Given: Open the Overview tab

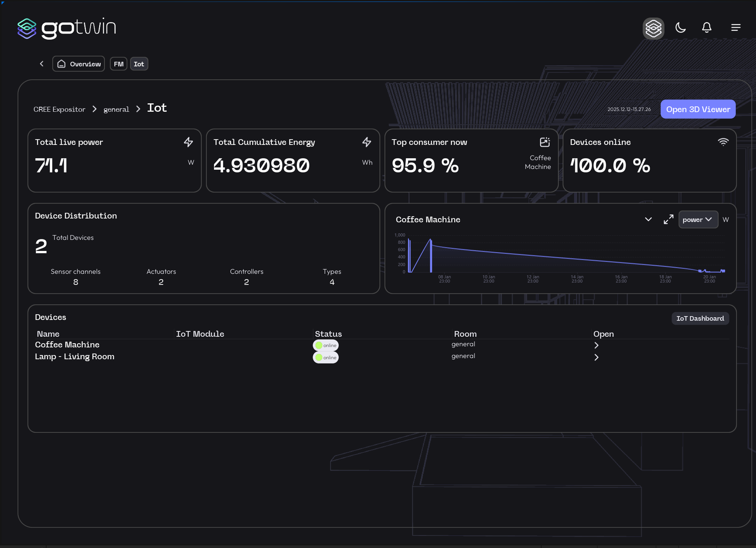Looking at the screenshot, I should click(x=79, y=64).
